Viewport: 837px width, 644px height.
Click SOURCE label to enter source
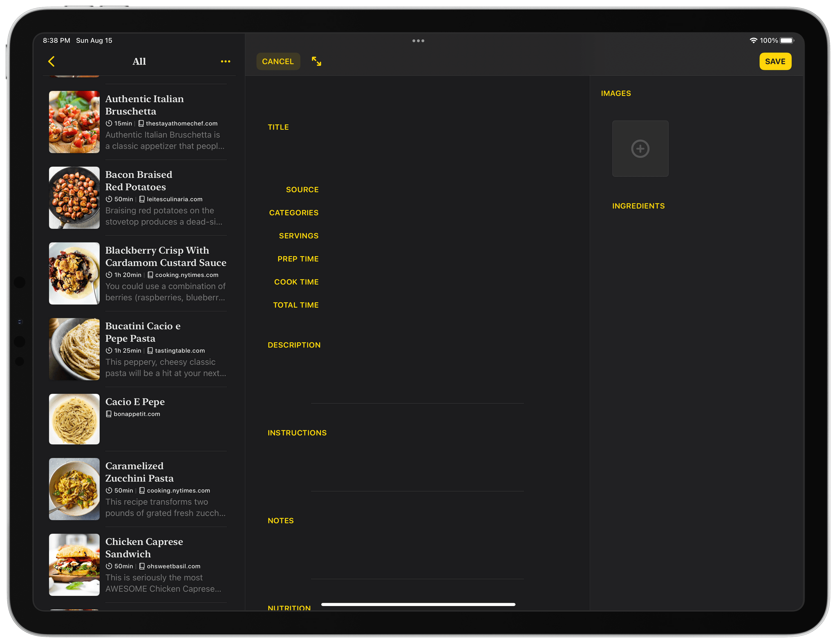point(302,190)
